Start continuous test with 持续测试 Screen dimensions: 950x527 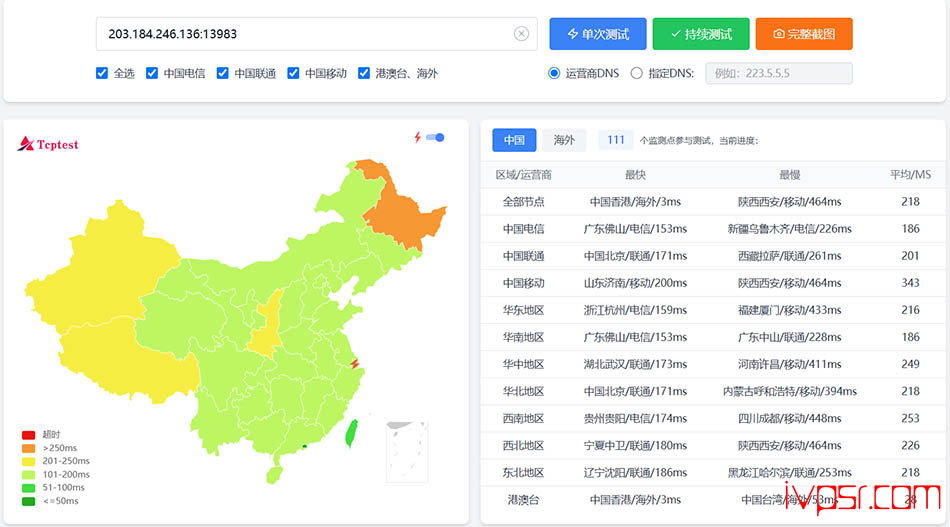pyautogui.click(x=701, y=34)
